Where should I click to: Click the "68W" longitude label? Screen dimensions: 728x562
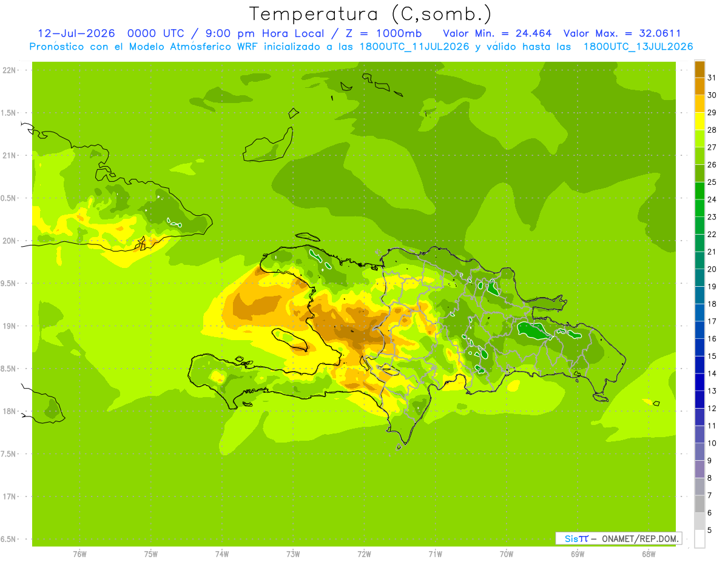tap(649, 554)
